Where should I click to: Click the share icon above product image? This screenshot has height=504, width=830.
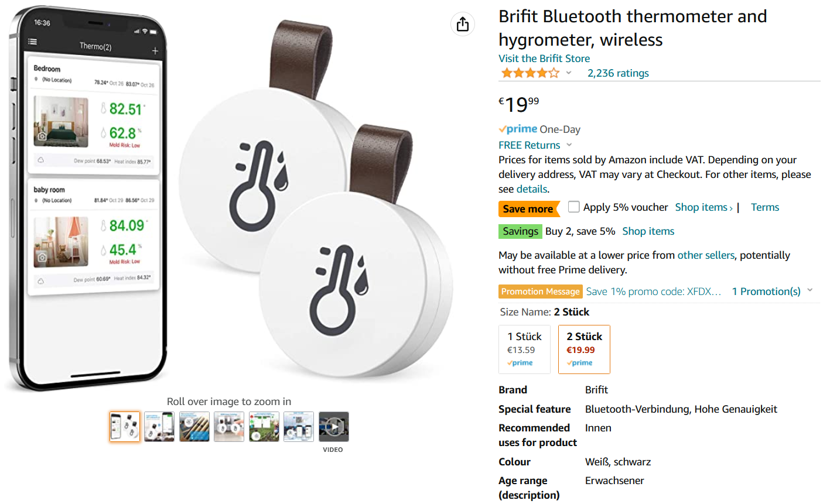point(463,24)
